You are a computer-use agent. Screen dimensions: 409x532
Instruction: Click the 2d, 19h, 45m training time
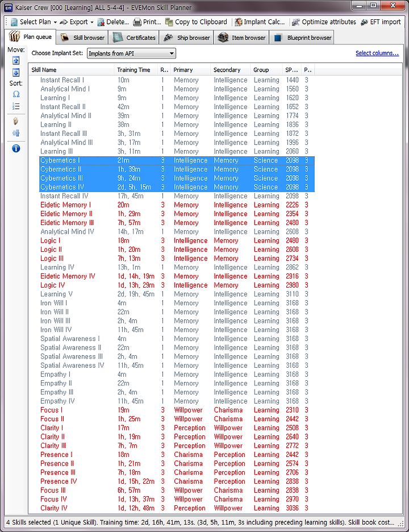pos(136,294)
